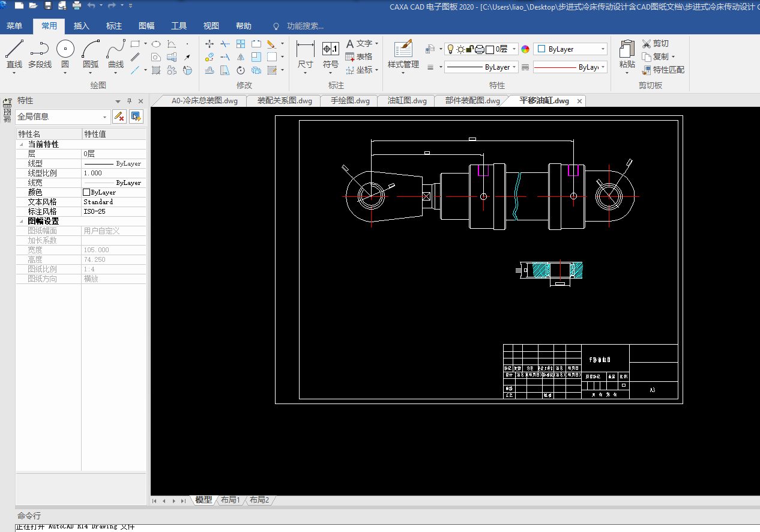Click the 剪切 cut button
The width and height of the screenshot is (760, 532).
tap(656, 43)
